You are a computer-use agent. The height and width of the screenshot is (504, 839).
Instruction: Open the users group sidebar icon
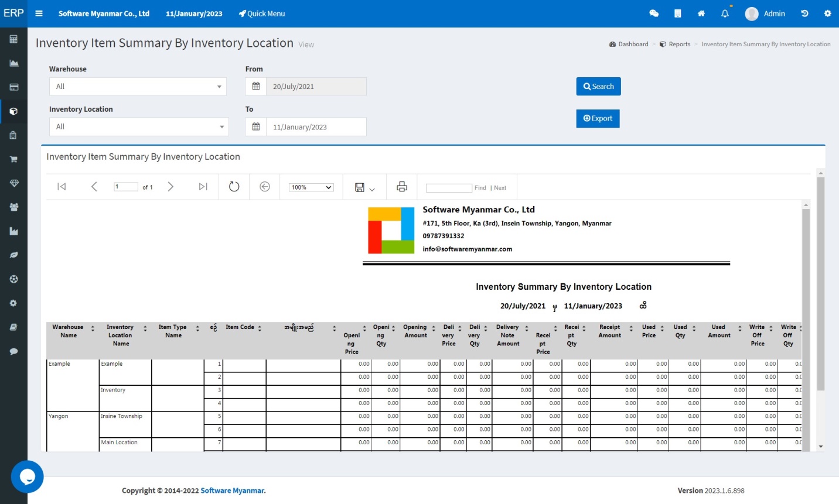coord(13,207)
